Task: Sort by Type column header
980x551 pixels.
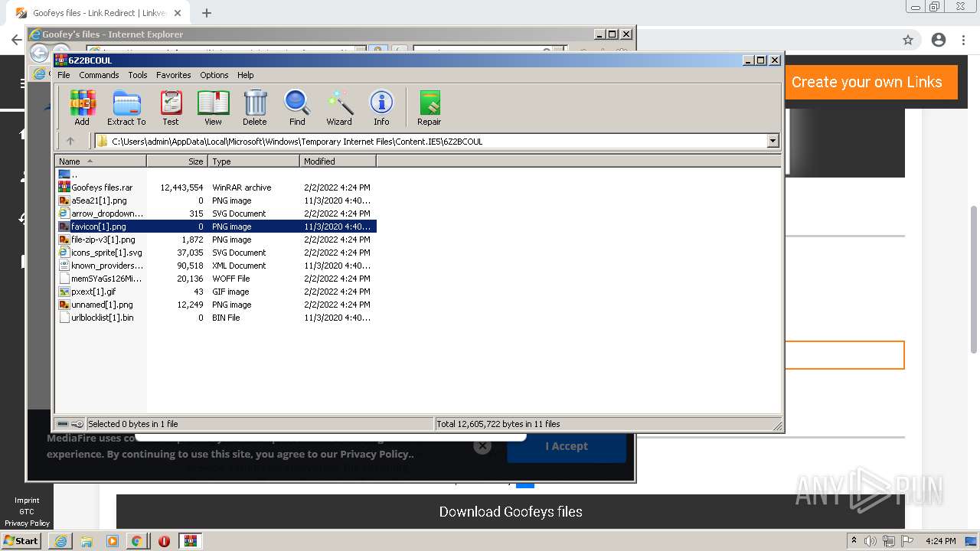Action: (253, 161)
